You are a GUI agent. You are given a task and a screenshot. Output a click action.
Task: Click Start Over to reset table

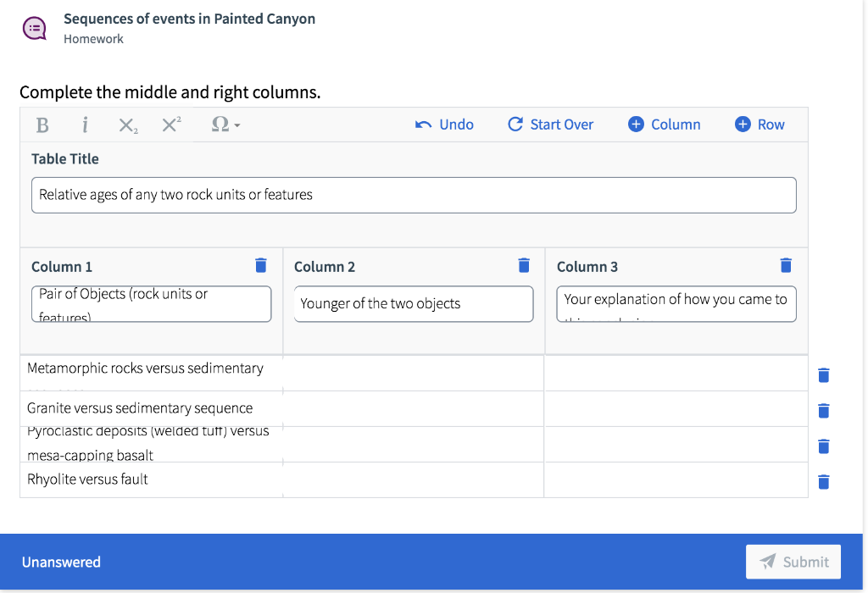coord(551,125)
